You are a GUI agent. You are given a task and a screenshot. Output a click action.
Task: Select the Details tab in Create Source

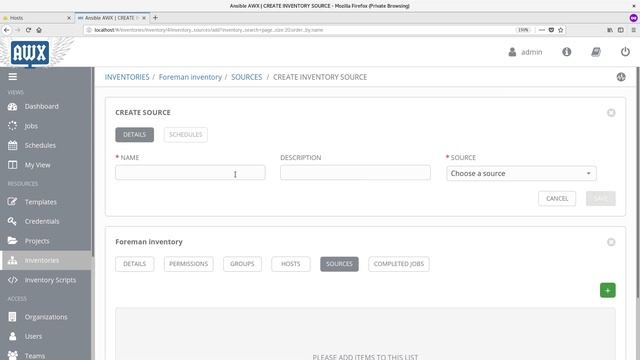[135, 135]
